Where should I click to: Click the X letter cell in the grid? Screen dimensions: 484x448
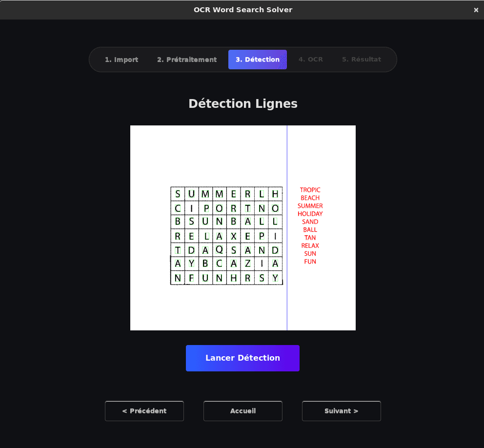[x=234, y=236]
